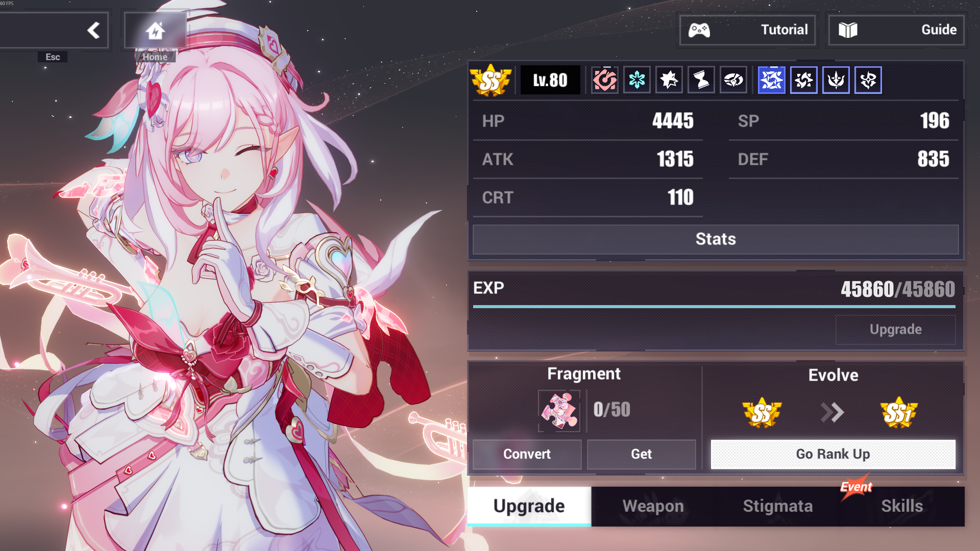Open the detailed Stats panel
Viewport: 980px width, 551px height.
point(716,239)
